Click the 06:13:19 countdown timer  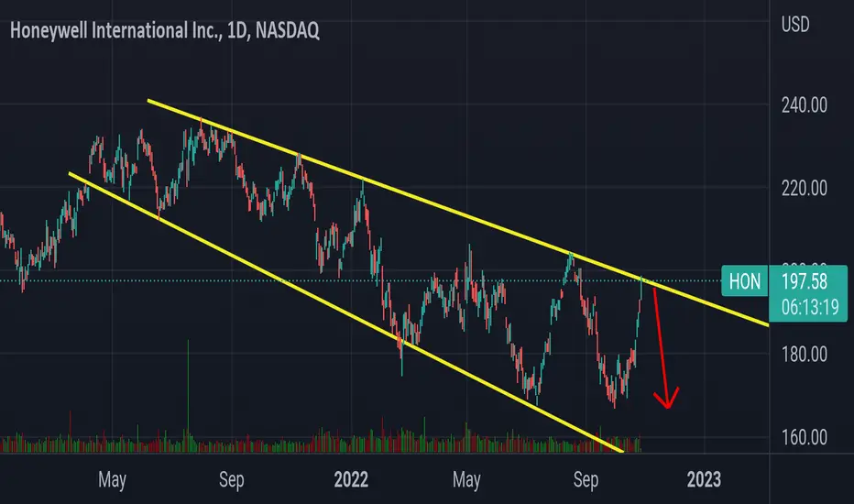[810, 307]
